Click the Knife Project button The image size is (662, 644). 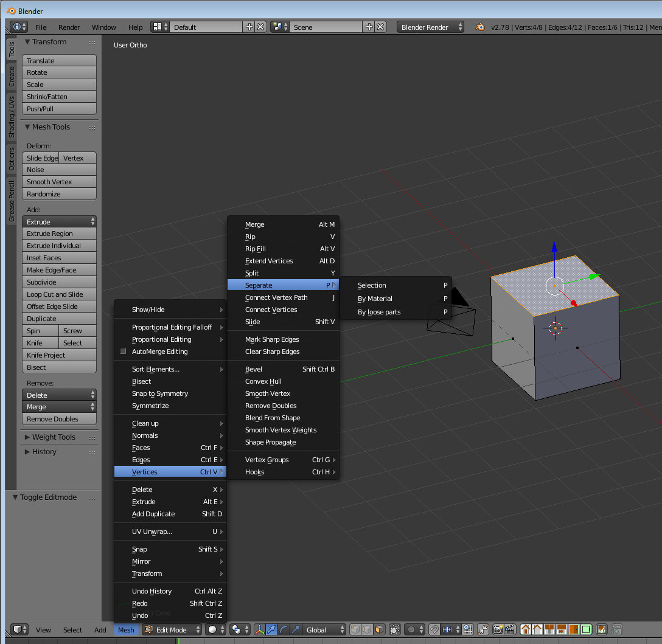coord(59,355)
